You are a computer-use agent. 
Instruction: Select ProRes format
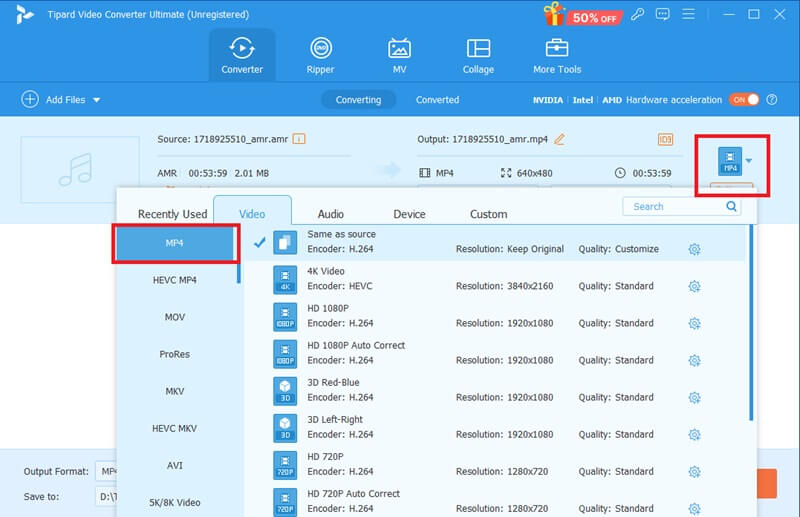[x=175, y=354]
